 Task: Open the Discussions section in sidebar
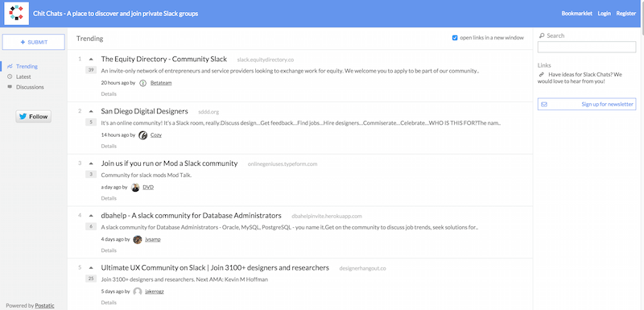pyautogui.click(x=30, y=87)
